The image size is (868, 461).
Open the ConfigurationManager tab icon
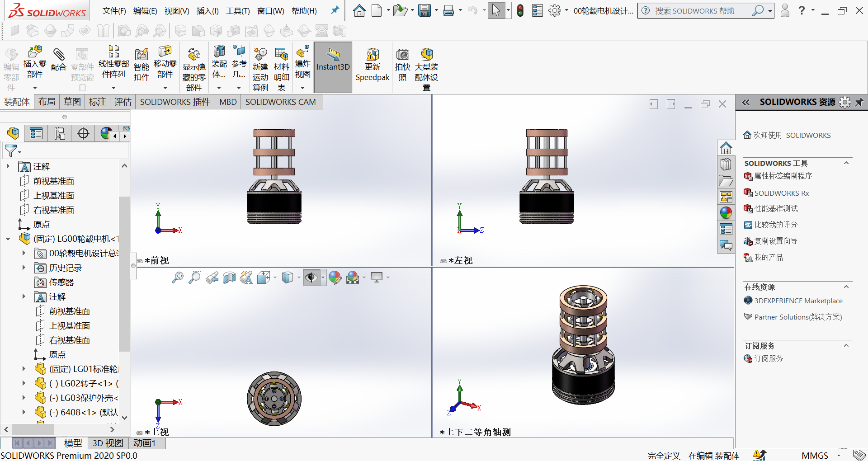tap(60, 133)
